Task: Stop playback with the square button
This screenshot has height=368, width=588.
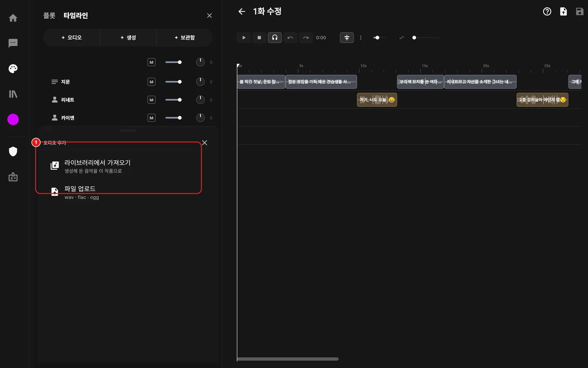Action: pos(259,38)
